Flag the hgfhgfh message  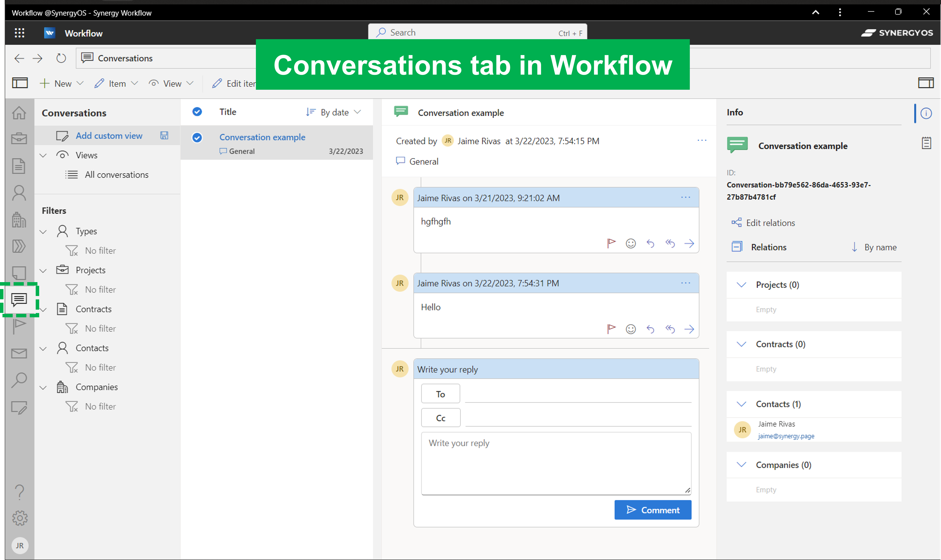611,243
